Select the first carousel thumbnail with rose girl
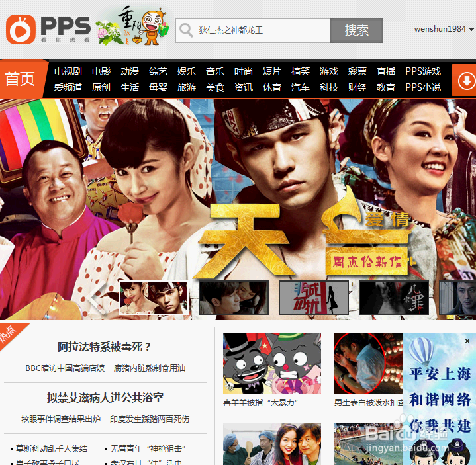476x465 pixels. coord(154,298)
